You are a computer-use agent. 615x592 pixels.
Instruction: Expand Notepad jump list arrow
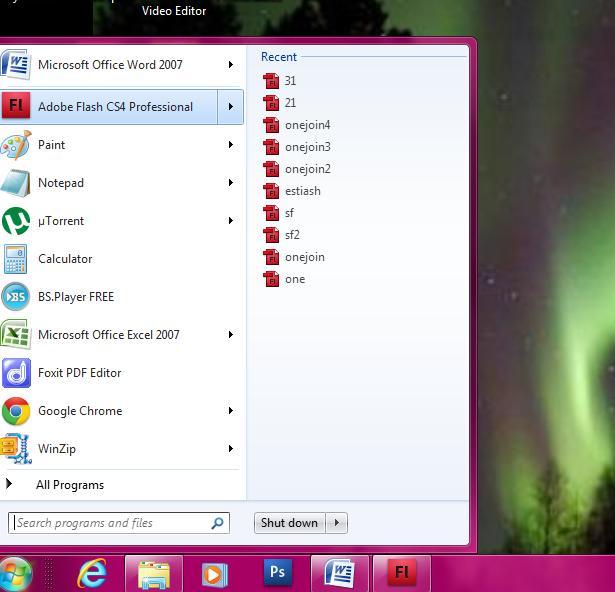231,183
